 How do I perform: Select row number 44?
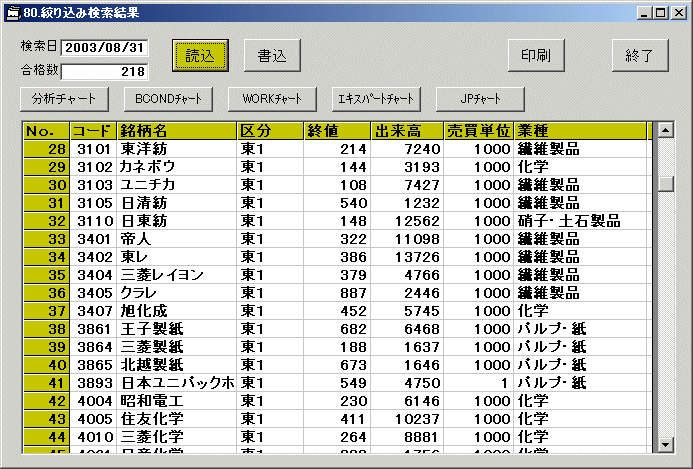(x=46, y=437)
